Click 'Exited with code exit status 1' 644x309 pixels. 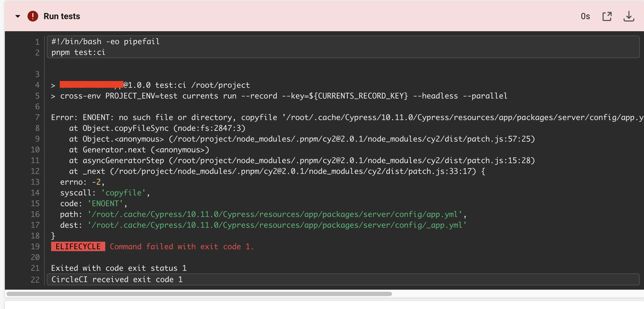[119, 268]
